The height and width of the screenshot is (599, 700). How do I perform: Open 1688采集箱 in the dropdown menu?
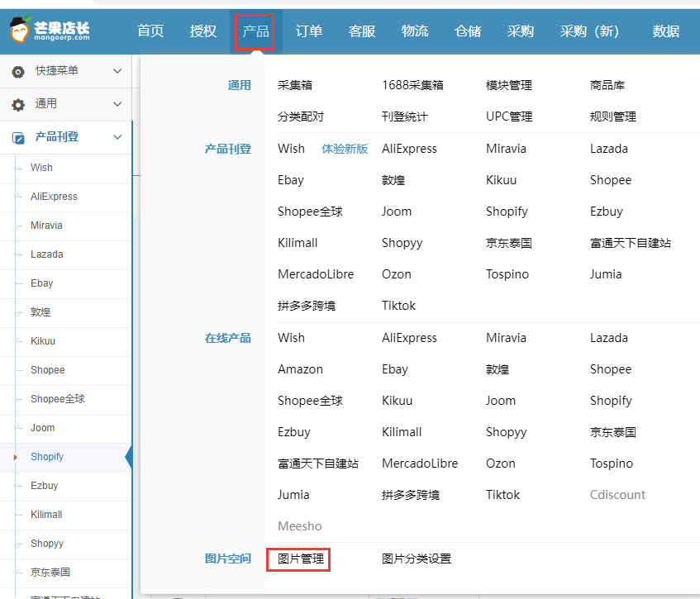[412, 85]
